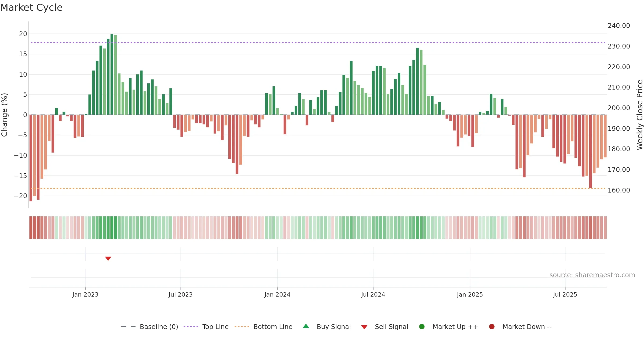This screenshot has height=362, width=644.
Task: Click the tallest green bar near 20% in early 2023
Action: [x=112, y=75]
